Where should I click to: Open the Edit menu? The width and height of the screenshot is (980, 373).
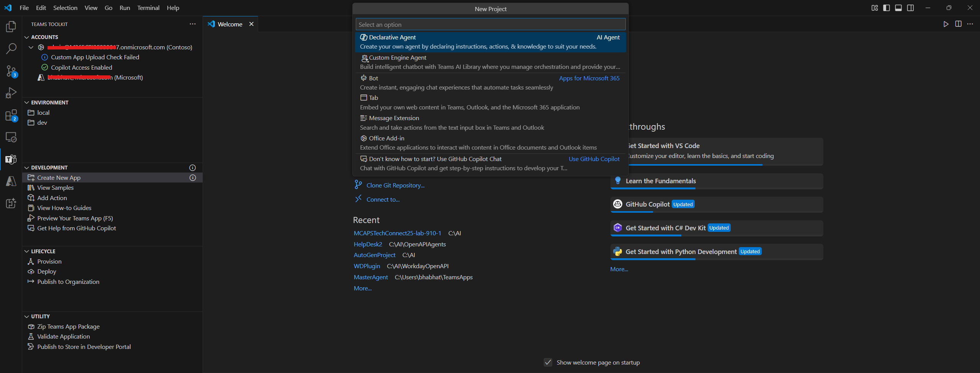(x=41, y=8)
